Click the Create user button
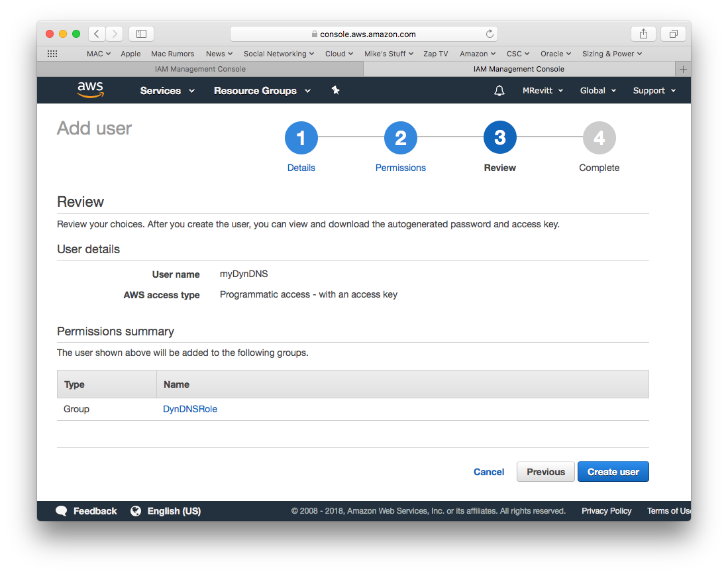The image size is (728, 574). tap(613, 472)
